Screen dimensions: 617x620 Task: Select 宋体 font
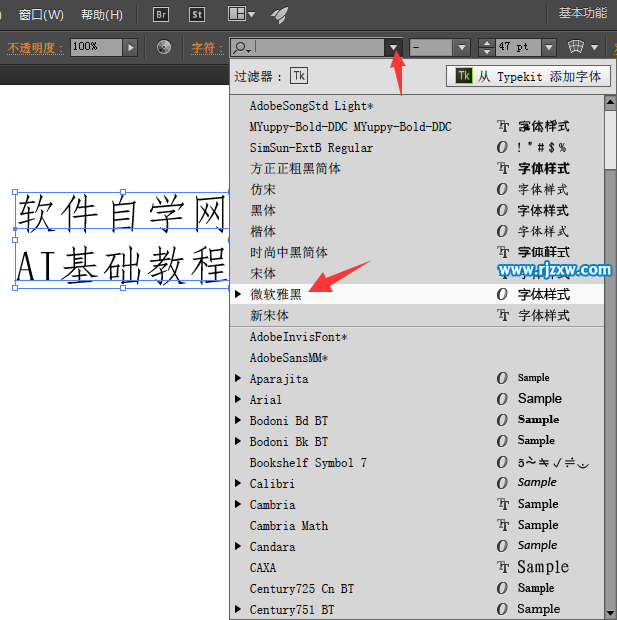pyautogui.click(x=417, y=273)
